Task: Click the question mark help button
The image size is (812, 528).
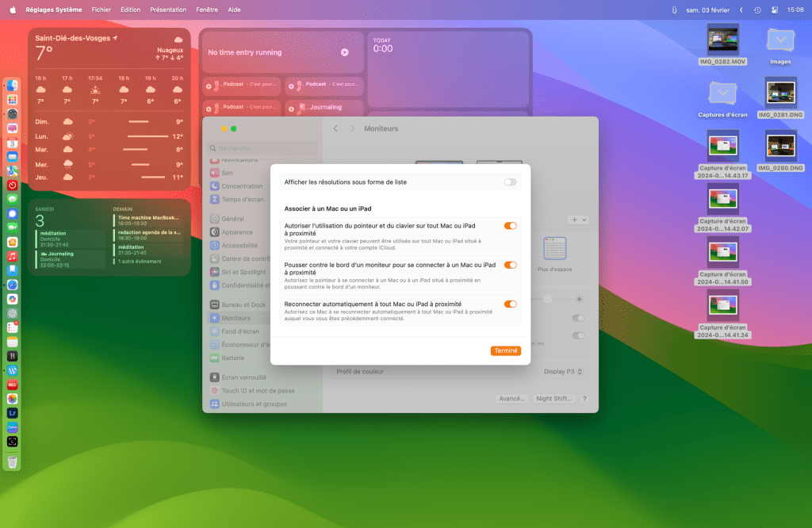Action: tap(584, 399)
